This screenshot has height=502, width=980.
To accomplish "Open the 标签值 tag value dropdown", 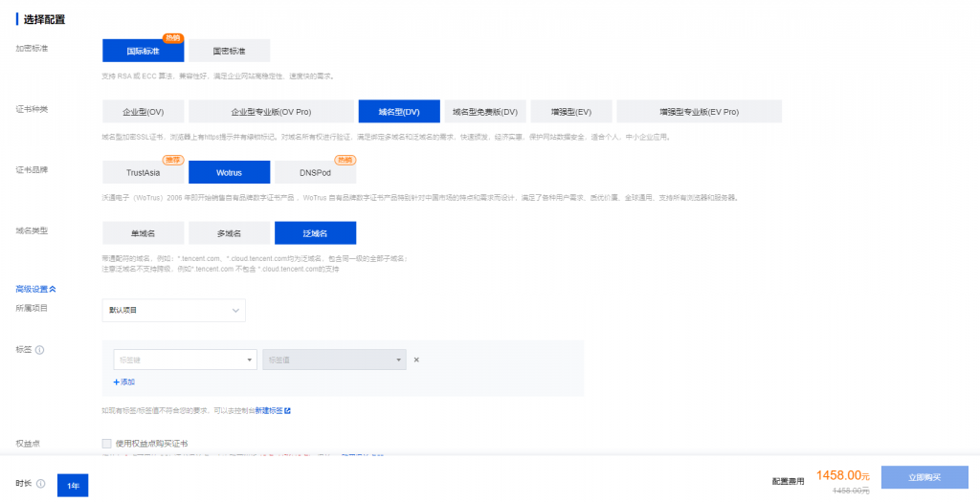I will (334, 360).
